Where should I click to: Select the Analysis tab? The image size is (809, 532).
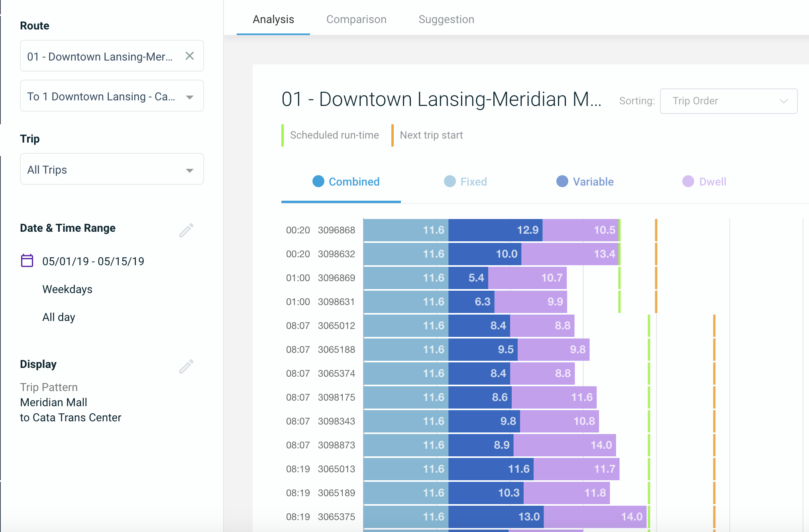273,20
